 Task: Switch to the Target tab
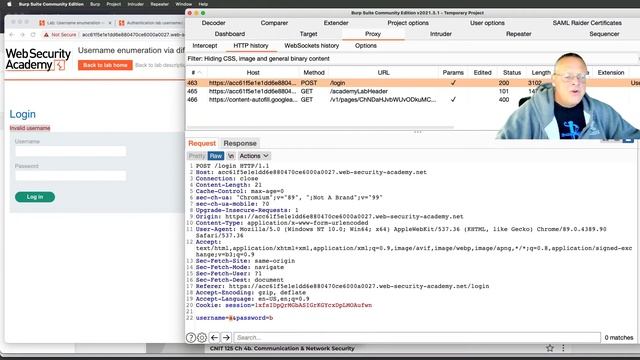tap(309, 34)
